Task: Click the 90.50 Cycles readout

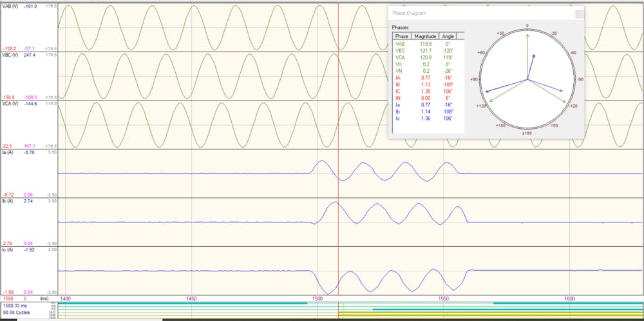Action: click(17, 313)
